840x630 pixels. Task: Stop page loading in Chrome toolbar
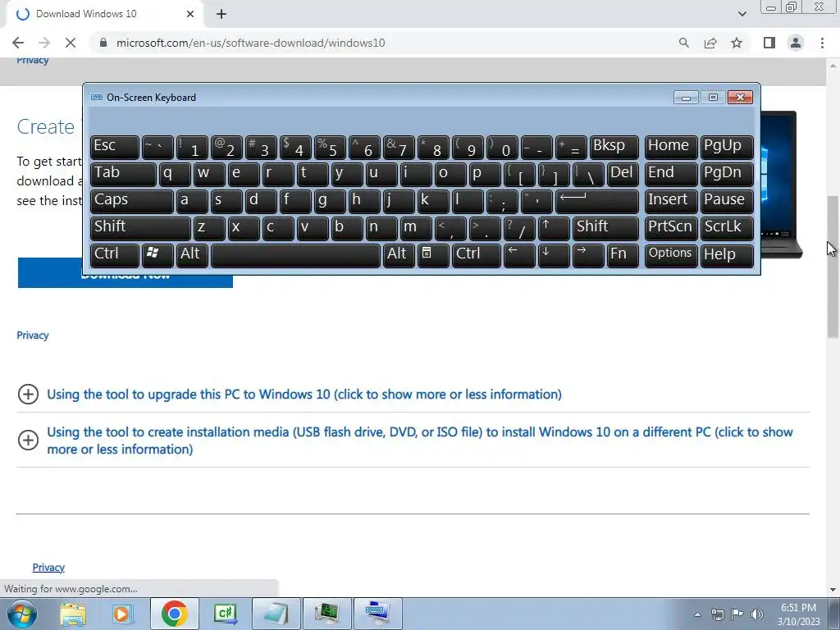point(71,43)
